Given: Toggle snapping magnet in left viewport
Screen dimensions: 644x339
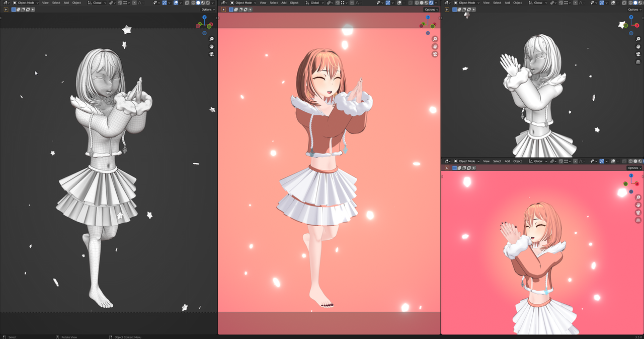Looking at the screenshot, I should 120,3.
